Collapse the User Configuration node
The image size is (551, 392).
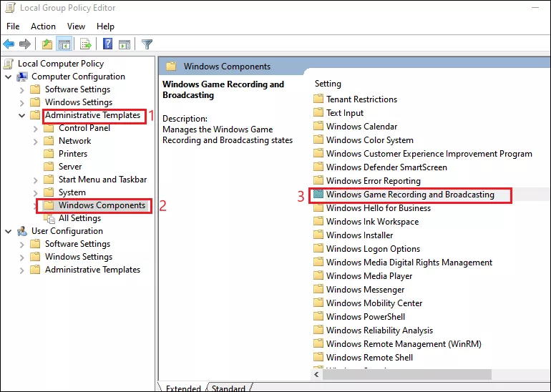(9, 231)
